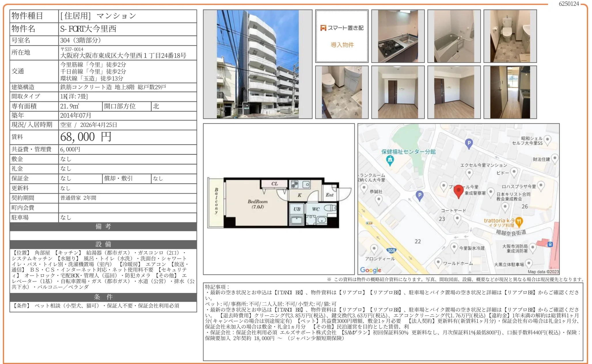Click the property name S-FORT大今里西

[x=88, y=29]
